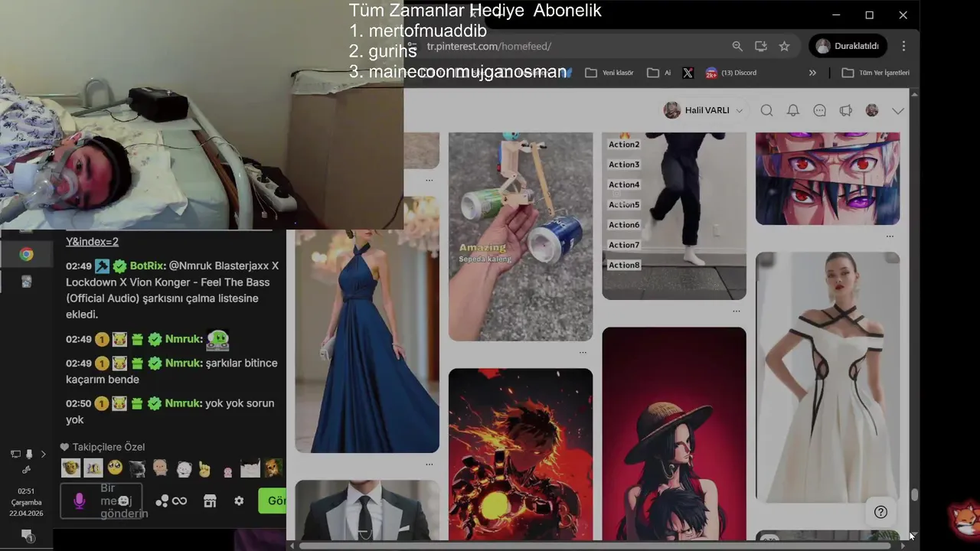Open options dots under blue gown pin
The image size is (980, 551).
pos(429,464)
